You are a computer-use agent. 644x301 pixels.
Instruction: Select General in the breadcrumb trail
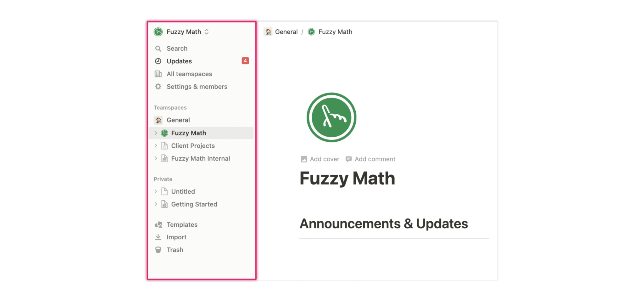(x=286, y=31)
